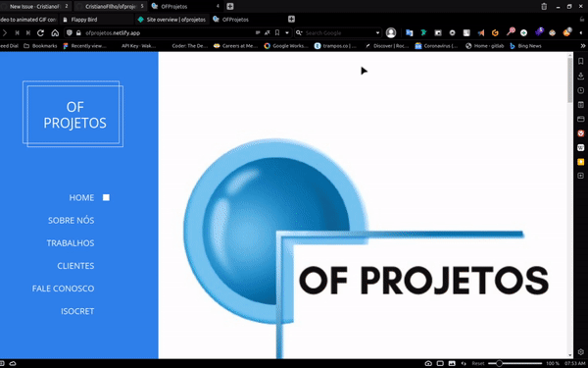Screen dimensions: 588x368
Task: Click the translate page icon in address bar
Action: click(x=267, y=33)
